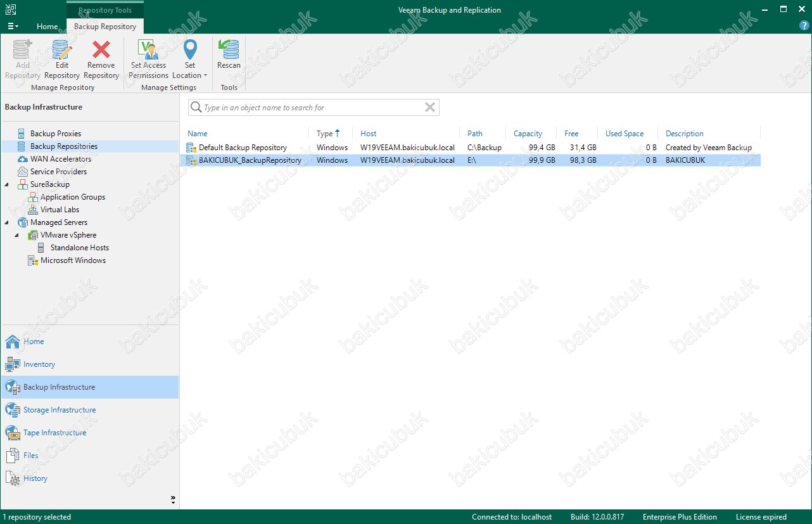This screenshot has height=524, width=812.
Task: Click Microsoft Windows server icon
Action: pyautogui.click(x=32, y=260)
